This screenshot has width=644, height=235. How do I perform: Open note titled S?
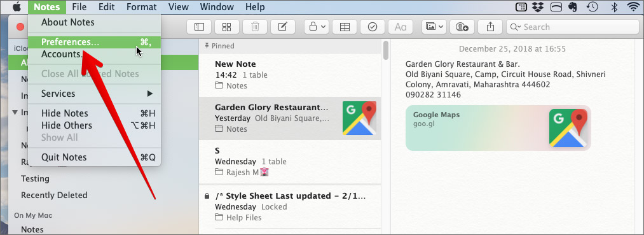(290, 161)
